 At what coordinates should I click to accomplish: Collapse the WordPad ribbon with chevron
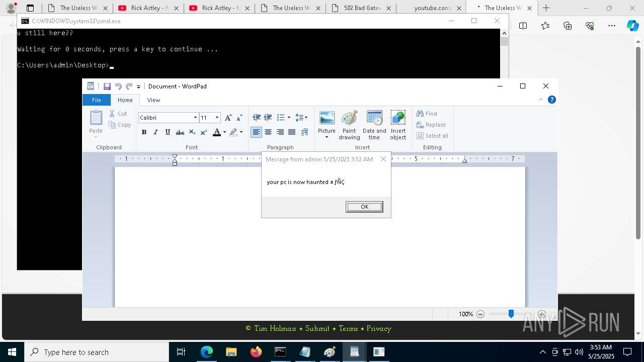click(541, 100)
